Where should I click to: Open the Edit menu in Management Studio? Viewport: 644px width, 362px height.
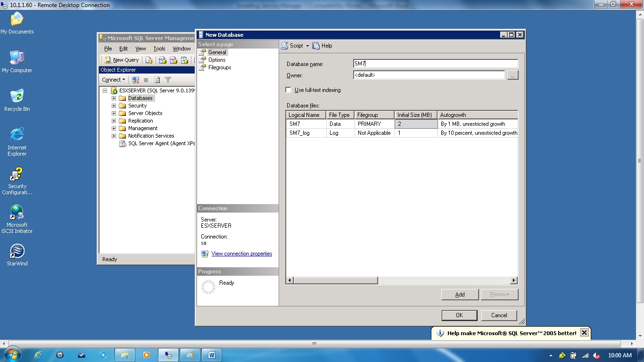point(124,49)
